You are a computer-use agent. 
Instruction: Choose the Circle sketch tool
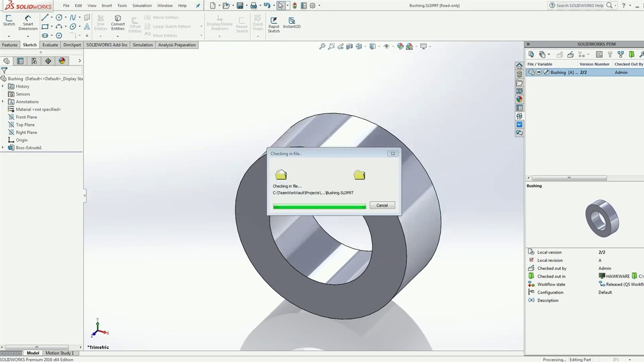click(59, 18)
